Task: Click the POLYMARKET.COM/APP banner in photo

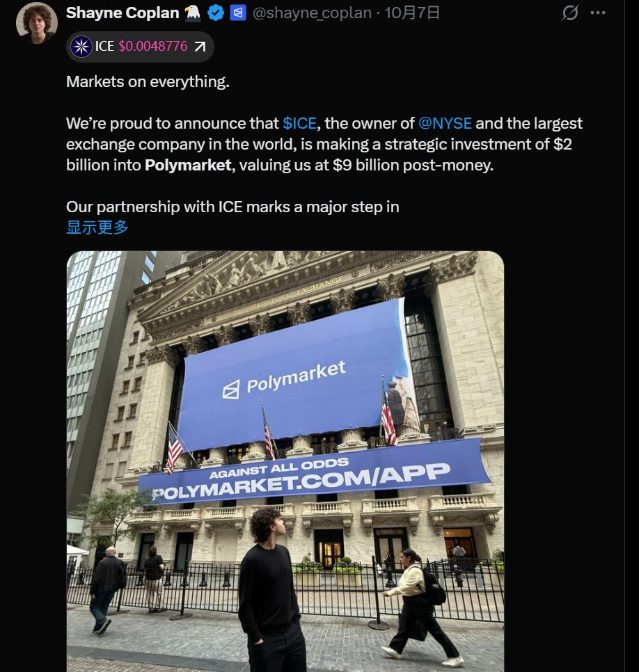Action: (315, 472)
